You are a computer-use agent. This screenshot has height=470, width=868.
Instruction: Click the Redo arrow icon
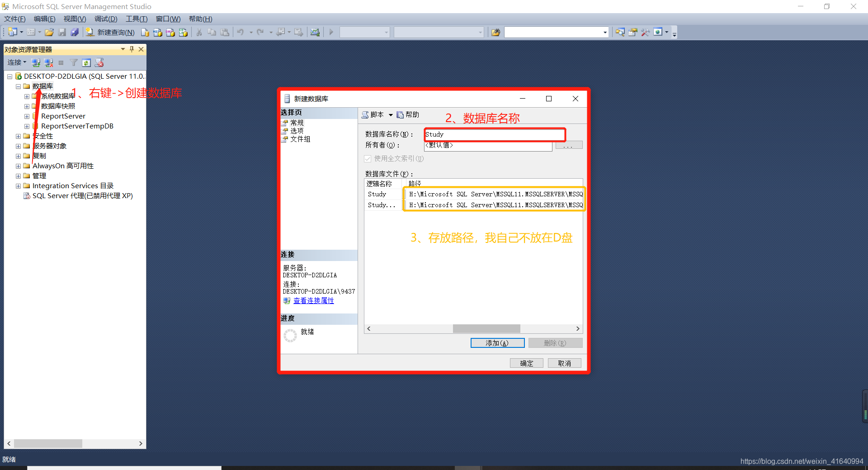click(x=260, y=32)
